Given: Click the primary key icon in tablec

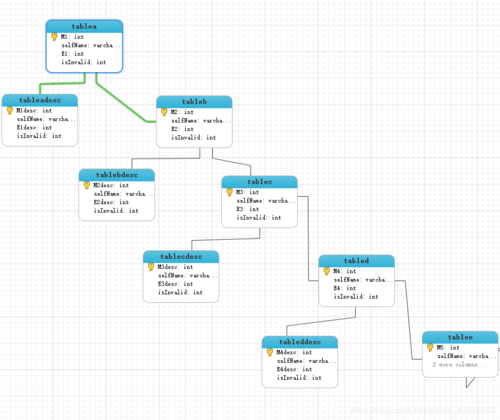Looking at the screenshot, I should pyautogui.click(x=230, y=192).
